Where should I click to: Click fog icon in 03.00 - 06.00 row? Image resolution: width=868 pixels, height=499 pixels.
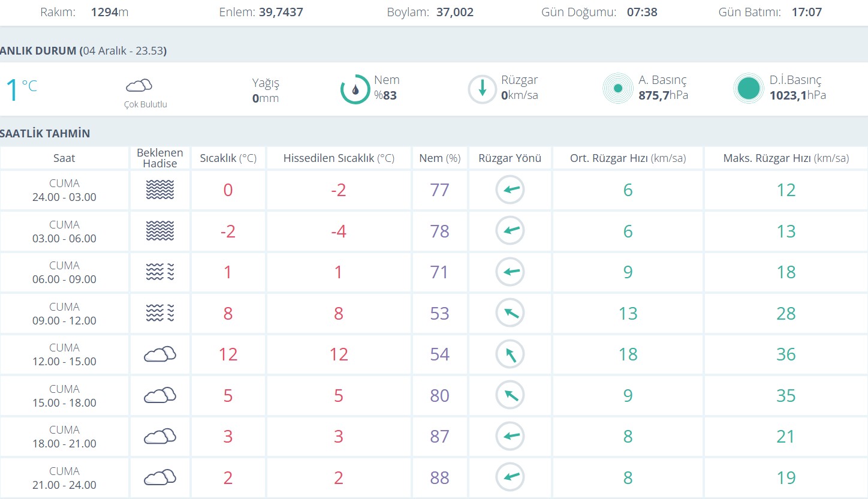point(160,231)
